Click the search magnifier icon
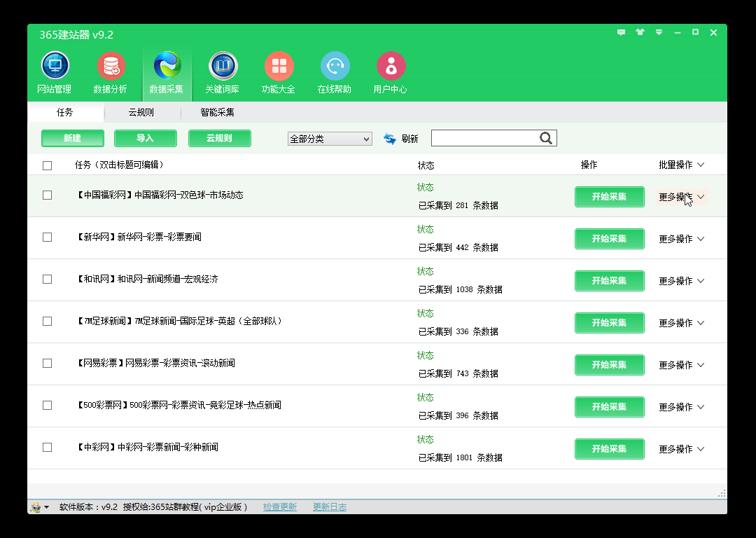This screenshot has height=538, width=756. [546, 138]
